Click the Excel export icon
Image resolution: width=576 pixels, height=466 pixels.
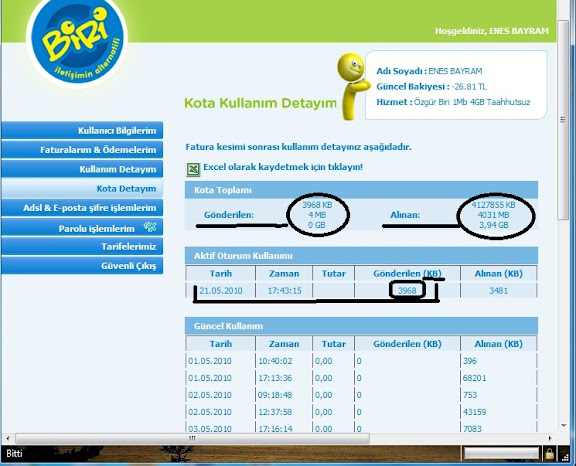coord(193,169)
